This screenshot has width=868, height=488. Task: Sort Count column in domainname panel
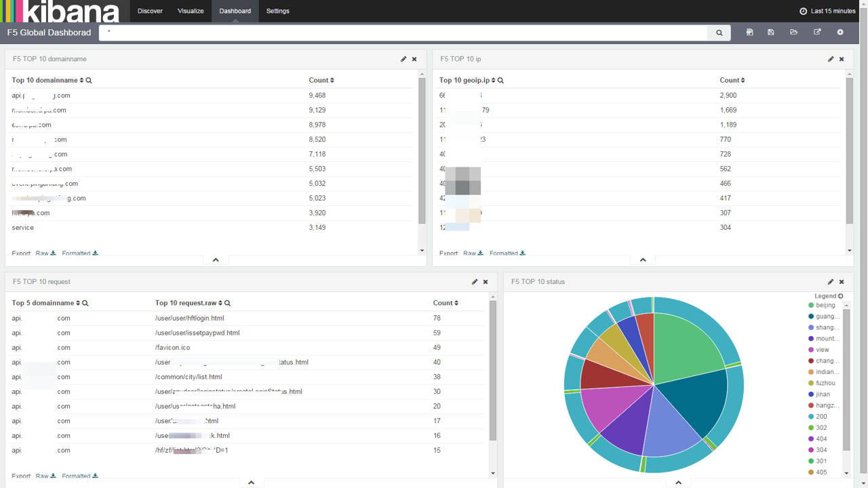332,80
